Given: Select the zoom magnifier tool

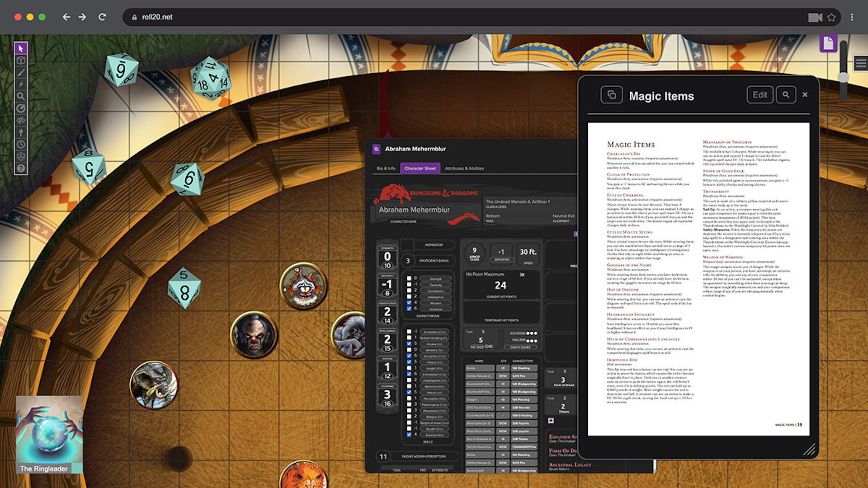Looking at the screenshot, I should coord(21,96).
